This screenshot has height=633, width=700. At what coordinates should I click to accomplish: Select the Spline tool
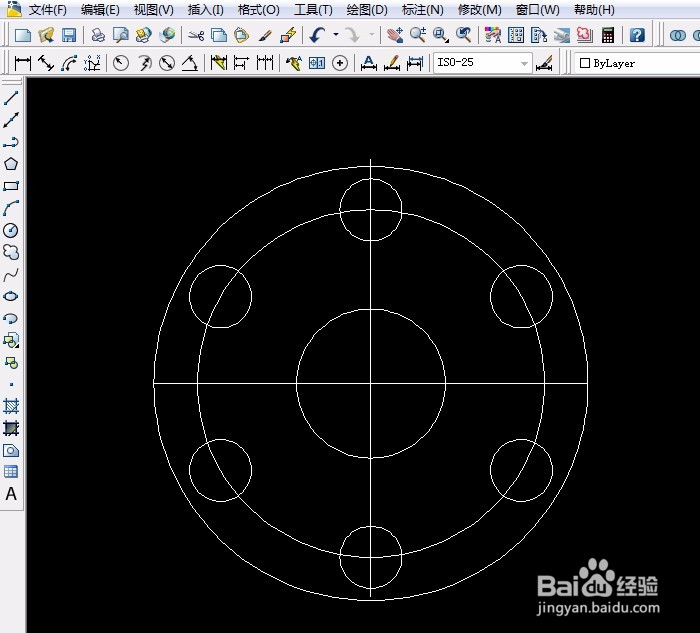tap(11, 275)
